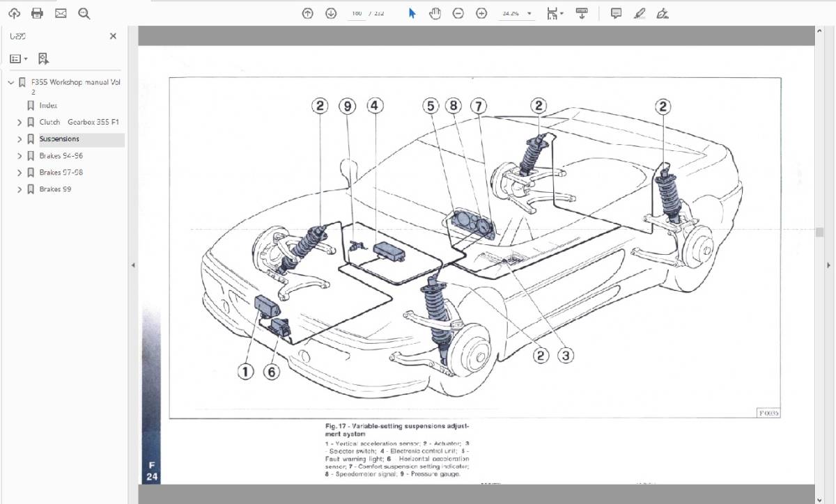Go to previous page with up arrow

tap(307, 13)
